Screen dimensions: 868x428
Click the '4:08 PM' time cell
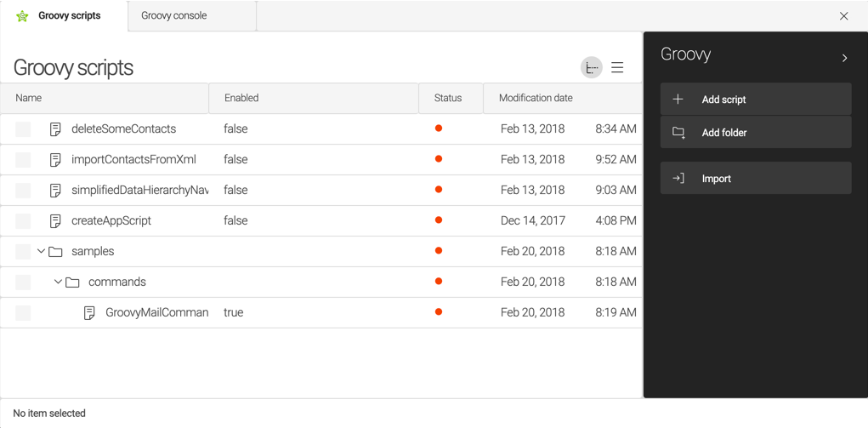[616, 220]
